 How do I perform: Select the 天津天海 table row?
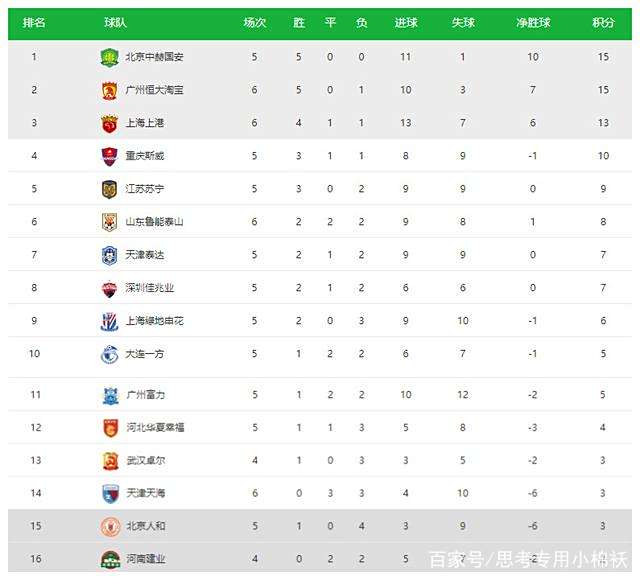coord(320,493)
